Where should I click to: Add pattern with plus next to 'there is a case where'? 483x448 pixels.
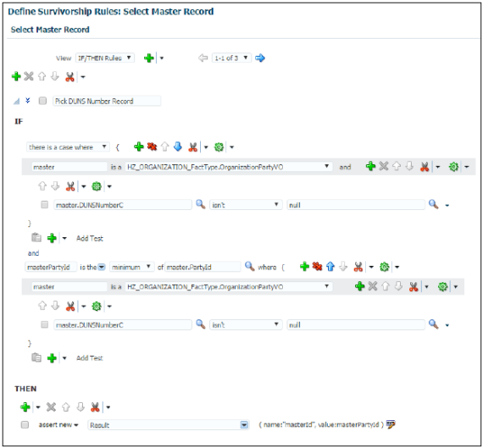pyautogui.click(x=139, y=147)
